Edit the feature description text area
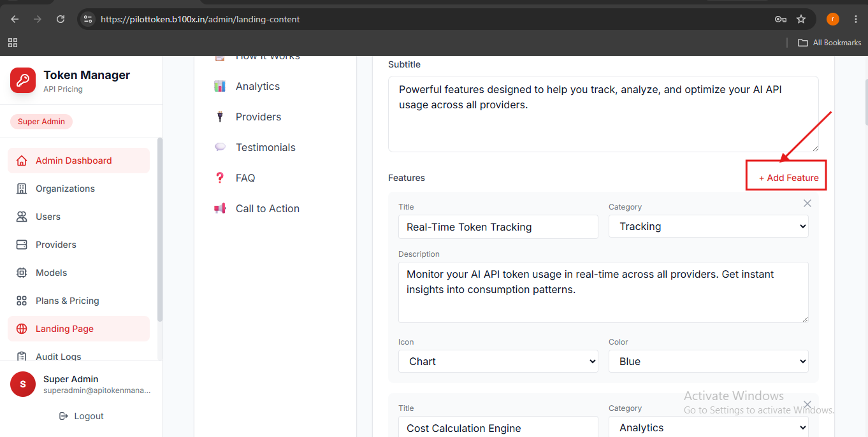Screen dimensions: 868x437 604,292
